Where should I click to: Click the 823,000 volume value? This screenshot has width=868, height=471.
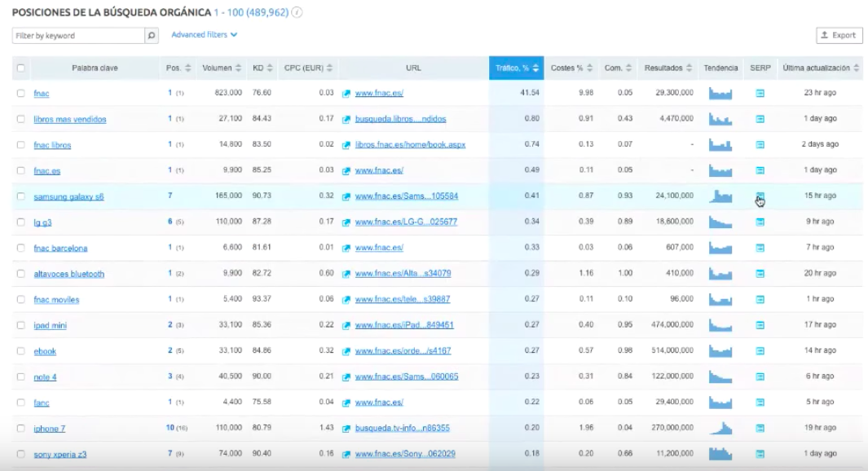point(228,93)
